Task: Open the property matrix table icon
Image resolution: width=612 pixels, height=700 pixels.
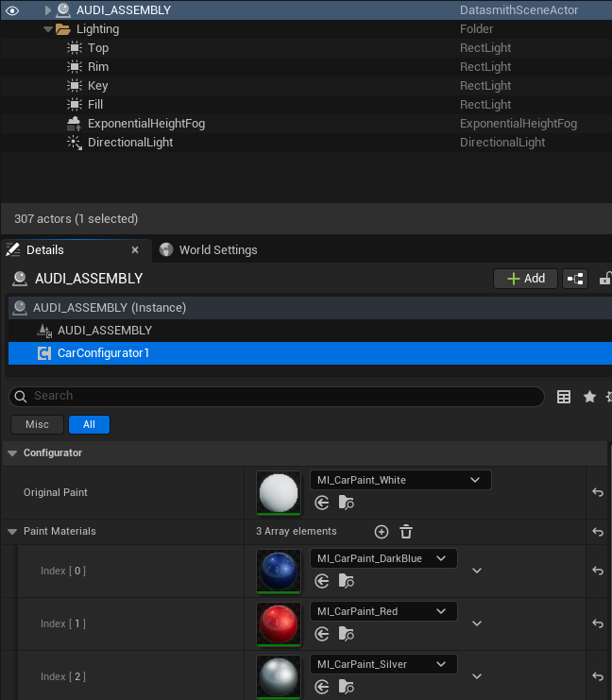Action: point(564,397)
